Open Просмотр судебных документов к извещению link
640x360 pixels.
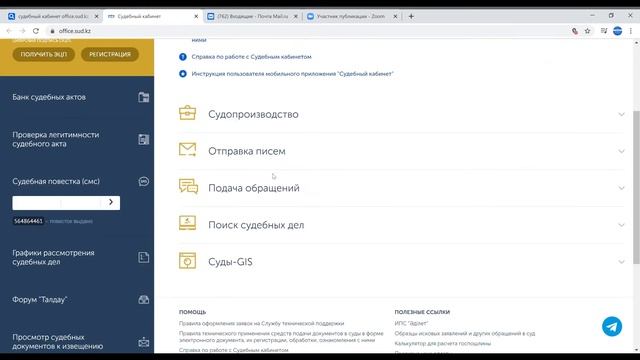click(x=58, y=342)
